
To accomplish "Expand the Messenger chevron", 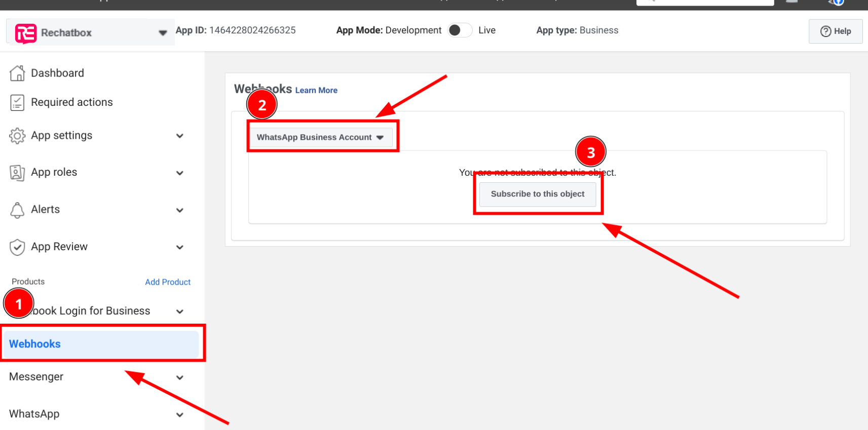I will [x=179, y=377].
